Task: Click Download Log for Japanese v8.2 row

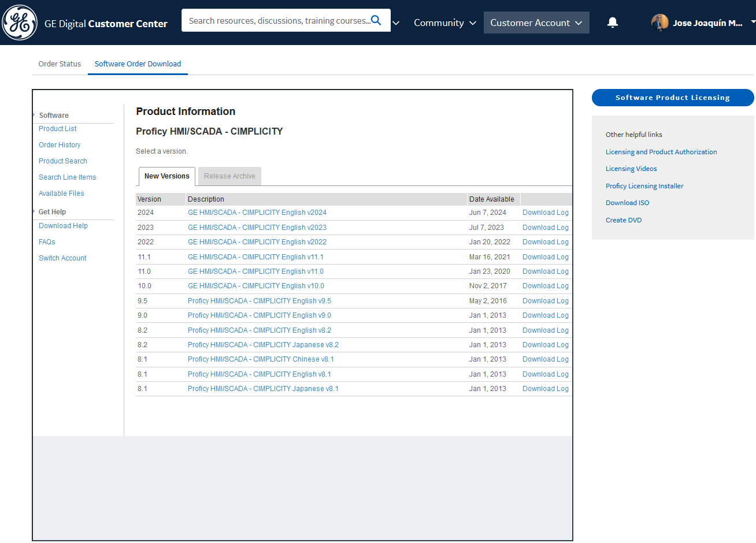Action: 546,345
